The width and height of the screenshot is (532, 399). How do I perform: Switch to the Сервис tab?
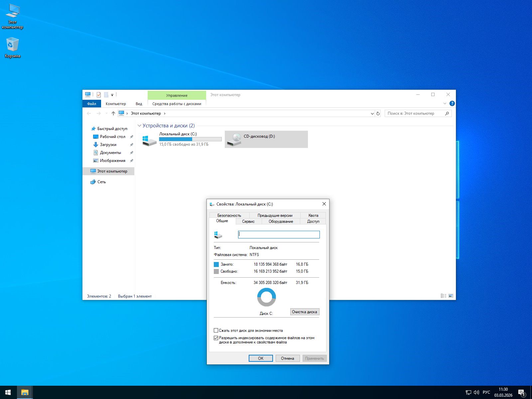point(248,221)
